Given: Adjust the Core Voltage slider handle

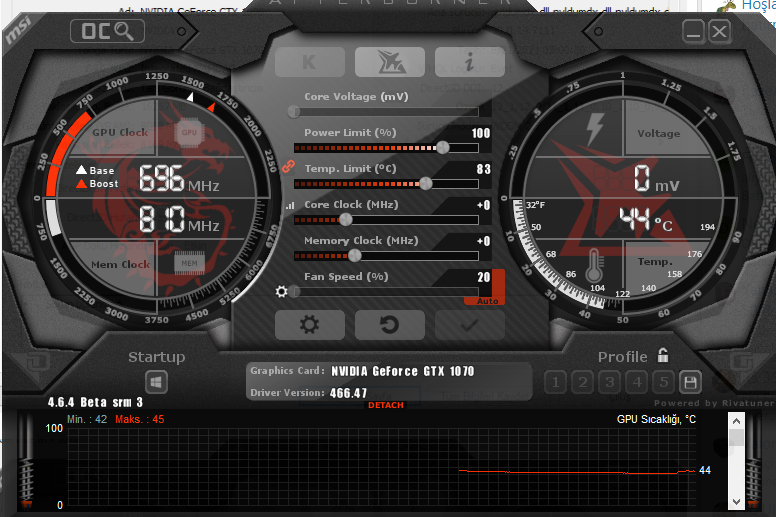Looking at the screenshot, I should point(294,111).
